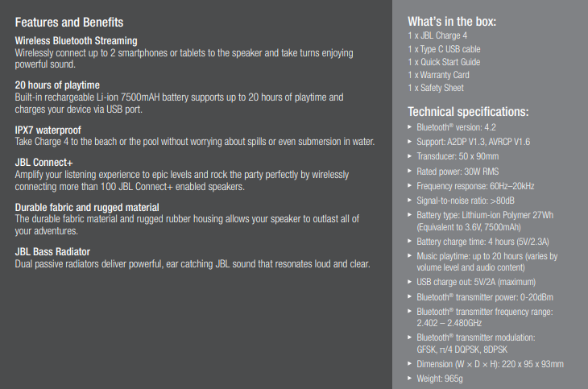Click bullet arrow beside Signal-to-noise ratio
588x389 pixels.
click(410, 201)
